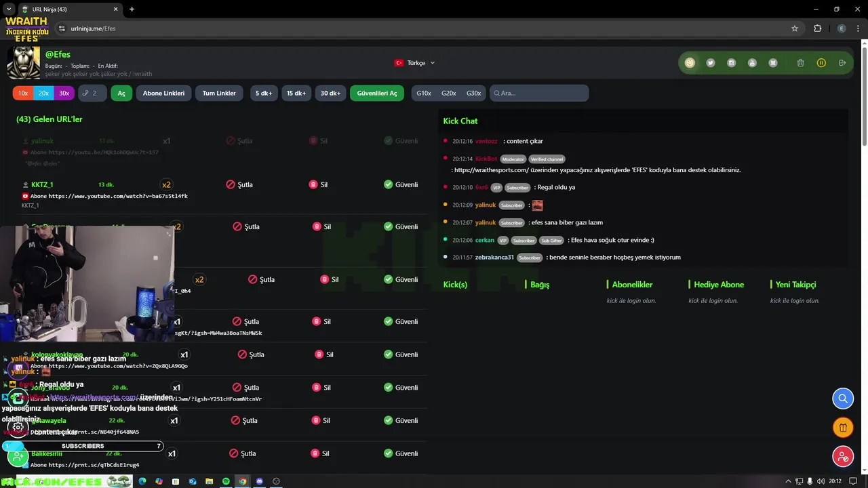This screenshot has height=488, width=868.
Task: Click the Kick(s) column header
Action: (x=455, y=285)
